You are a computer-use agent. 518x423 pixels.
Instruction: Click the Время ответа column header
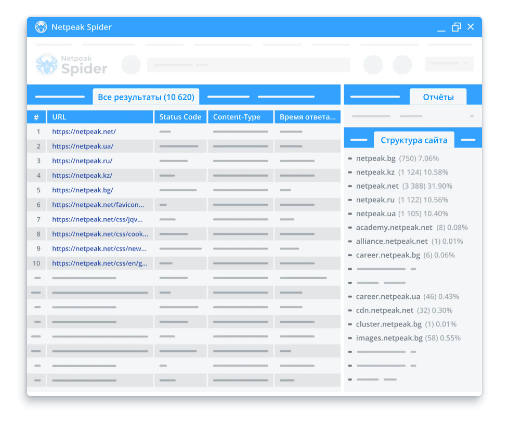coord(308,117)
